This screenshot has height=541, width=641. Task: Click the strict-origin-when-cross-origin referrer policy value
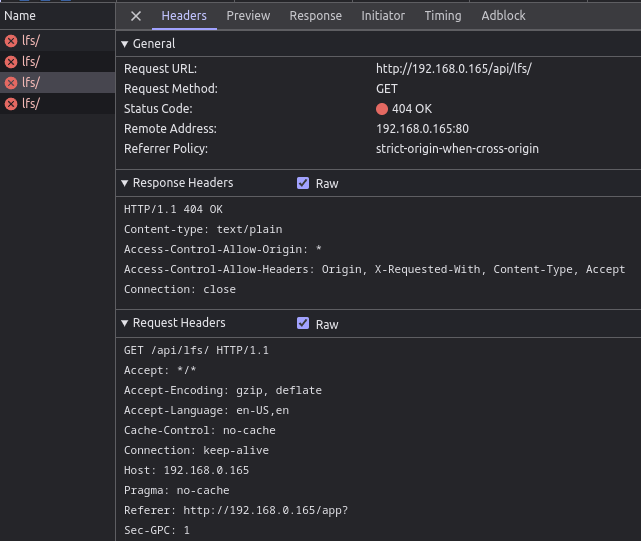pyautogui.click(x=457, y=148)
